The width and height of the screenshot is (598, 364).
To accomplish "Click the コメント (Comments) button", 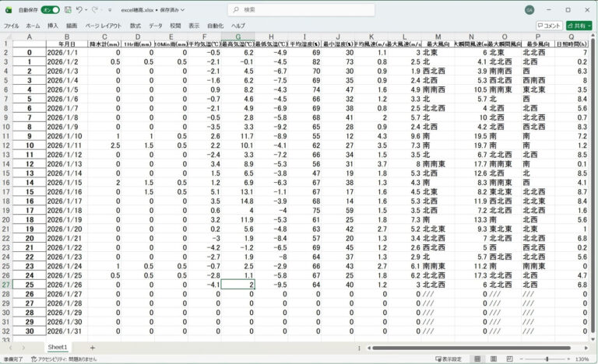I will coord(548,26).
